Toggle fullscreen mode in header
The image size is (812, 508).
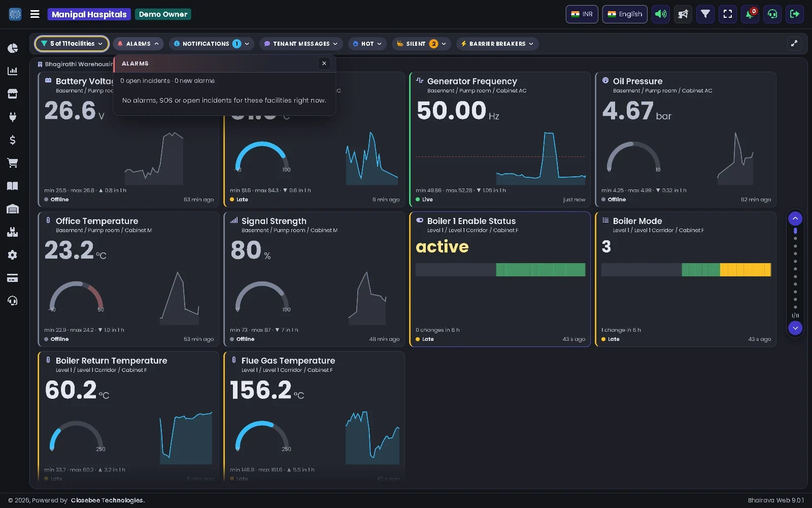pos(728,14)
